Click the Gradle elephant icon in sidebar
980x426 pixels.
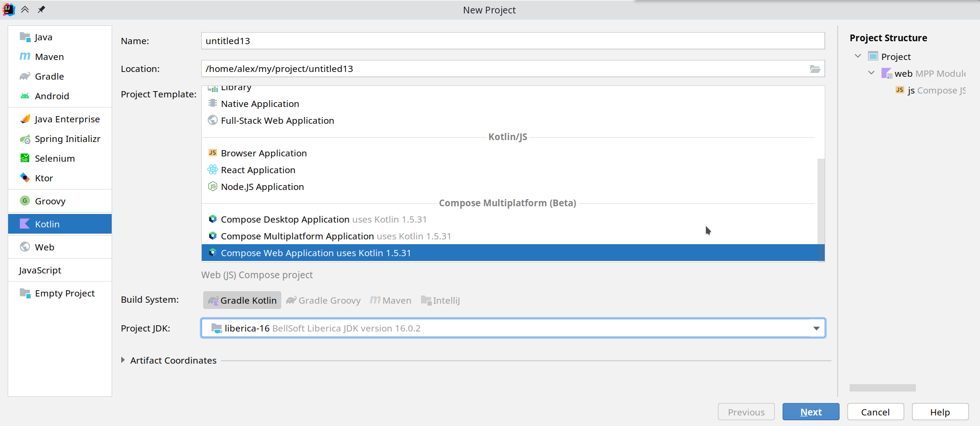(25, 76)
